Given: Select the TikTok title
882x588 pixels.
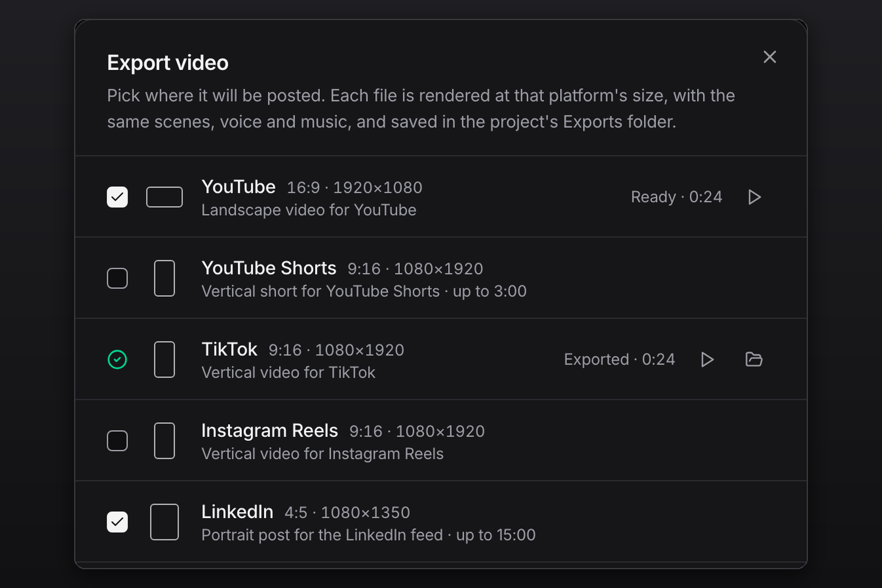Looking at the screenshot, I should [x=229, y=349].
